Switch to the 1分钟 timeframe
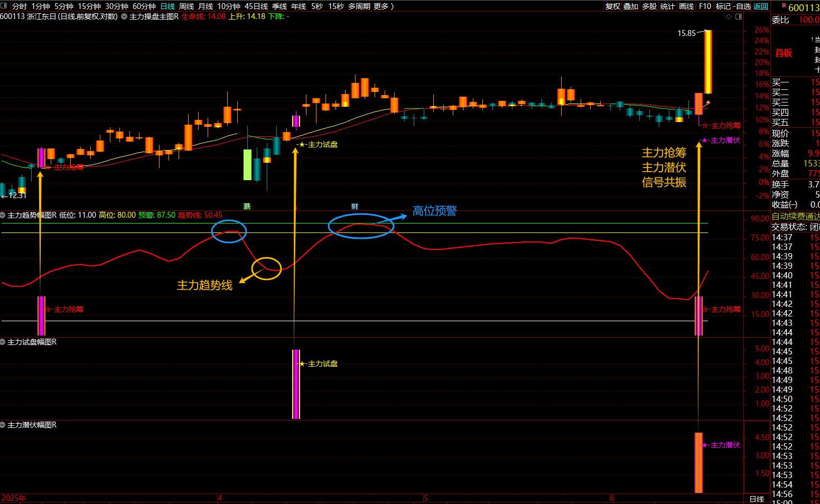Viewport: 820px width, 504px height. tap(41, 6)
